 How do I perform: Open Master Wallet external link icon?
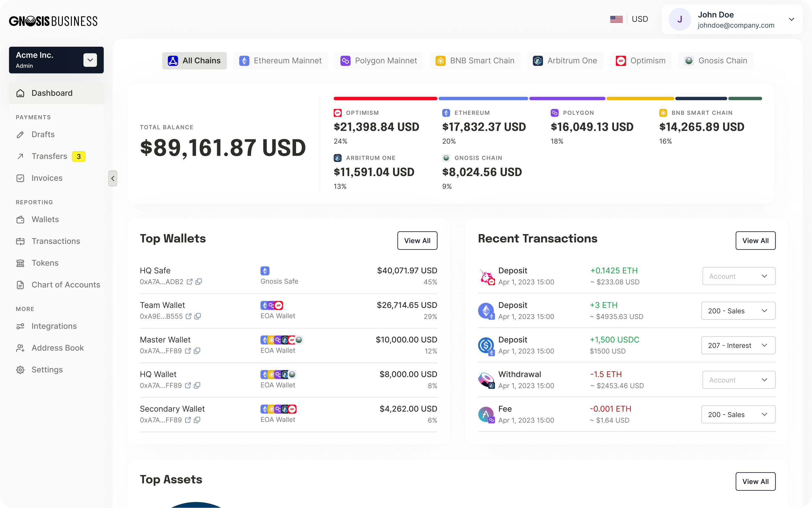click(188, 351)
